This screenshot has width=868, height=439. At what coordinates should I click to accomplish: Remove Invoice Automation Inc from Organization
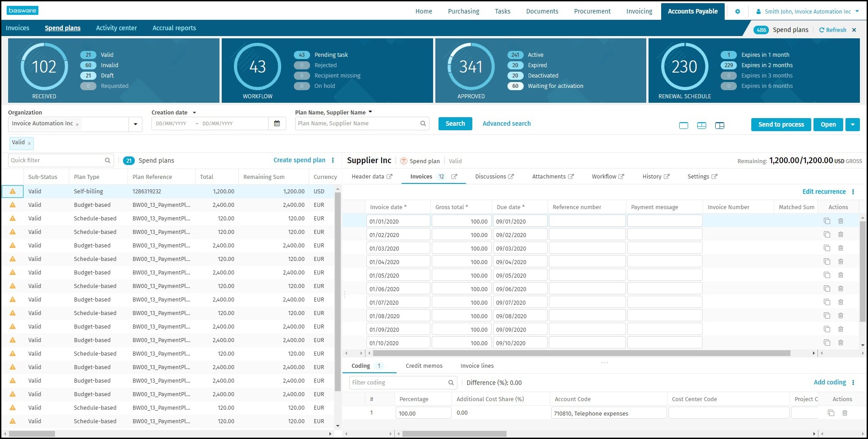[x=77, y=124]
